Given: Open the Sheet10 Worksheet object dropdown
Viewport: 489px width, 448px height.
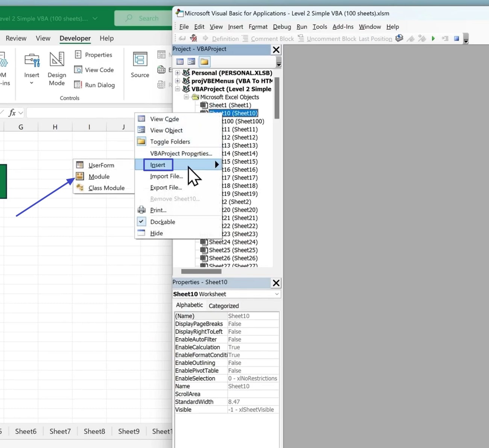Looking at the screenshot, I should [277, 294].
